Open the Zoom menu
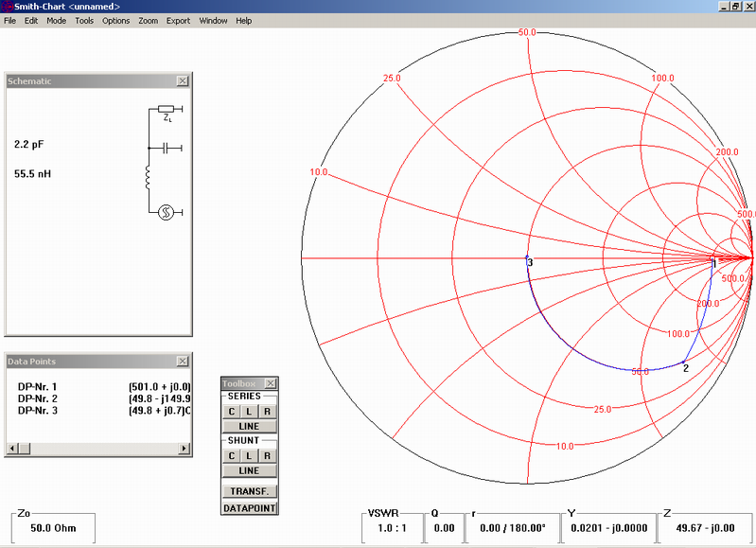This screenshot has height=548, width=756. pyautogui.click(x=148, y=21)
